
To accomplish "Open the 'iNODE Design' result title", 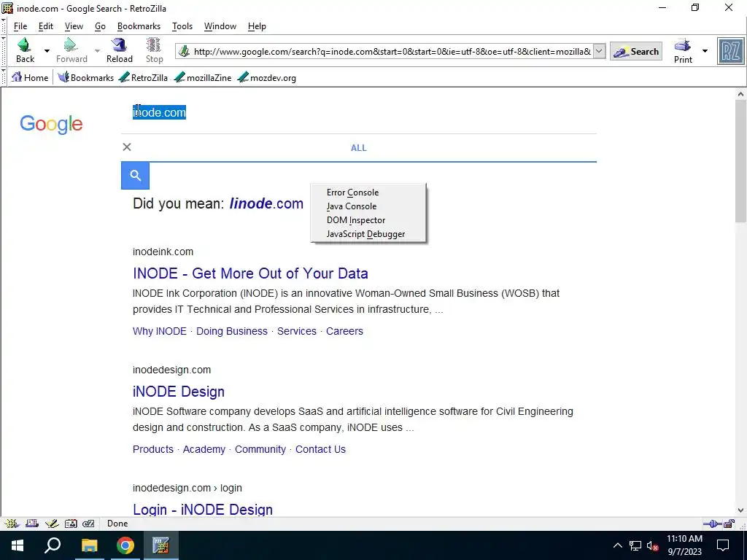I will point(179,392).
